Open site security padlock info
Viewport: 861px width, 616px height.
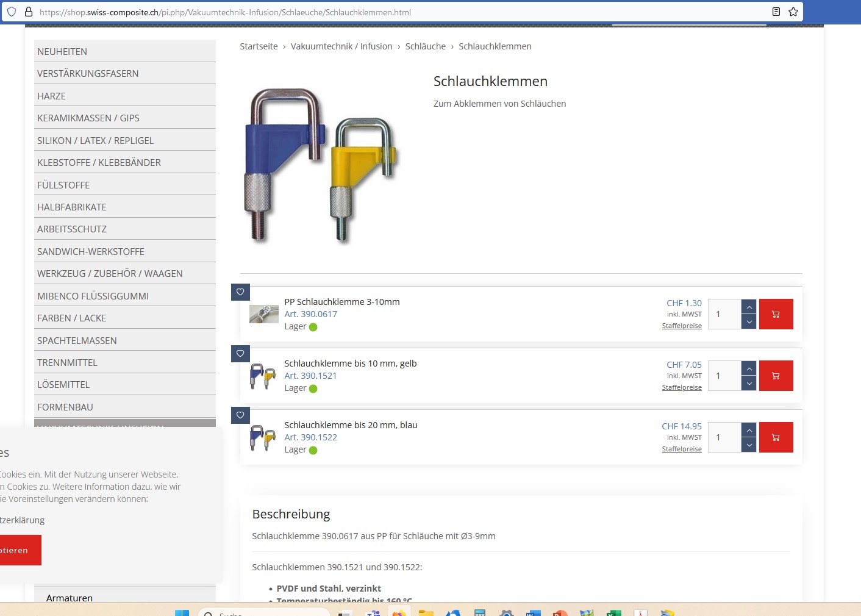point(28,12)
